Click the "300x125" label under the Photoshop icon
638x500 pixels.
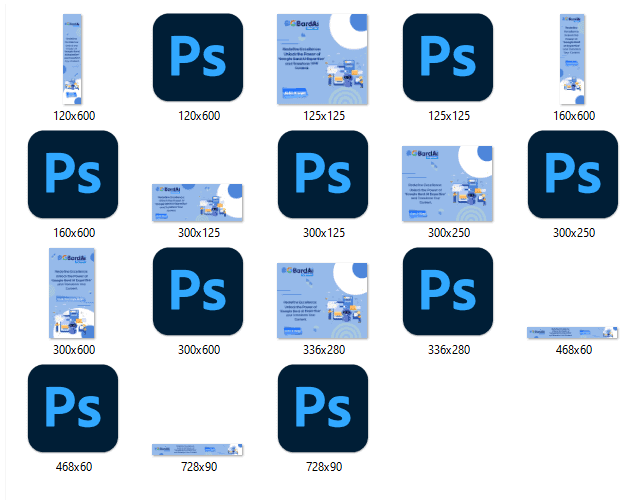pos(324,233)
